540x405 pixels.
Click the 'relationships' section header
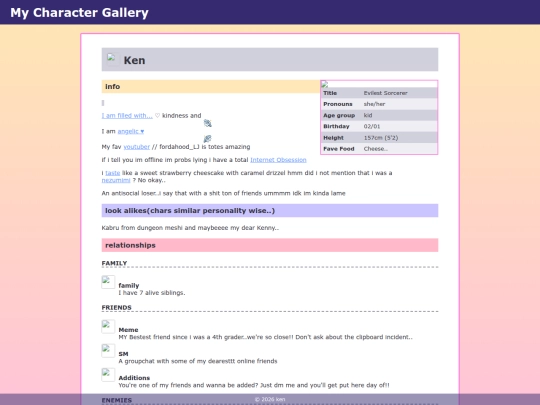click(x=270, y=245)
